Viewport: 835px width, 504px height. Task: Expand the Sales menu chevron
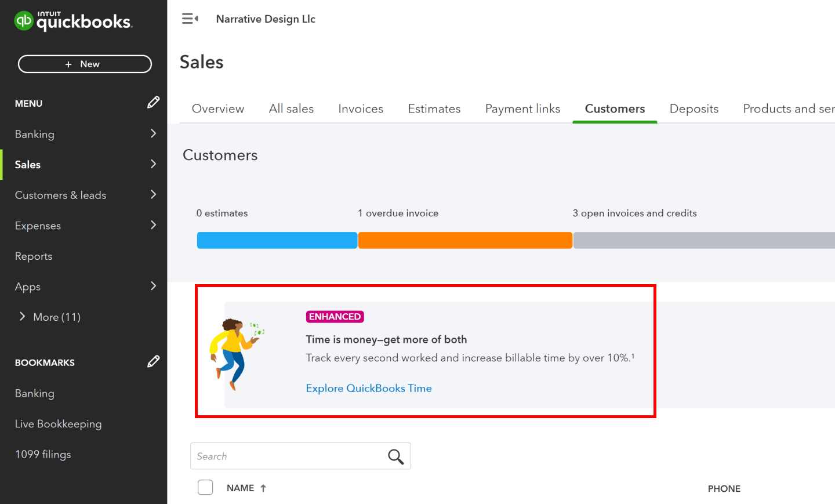pyautogui.click(x=153, y=164)
